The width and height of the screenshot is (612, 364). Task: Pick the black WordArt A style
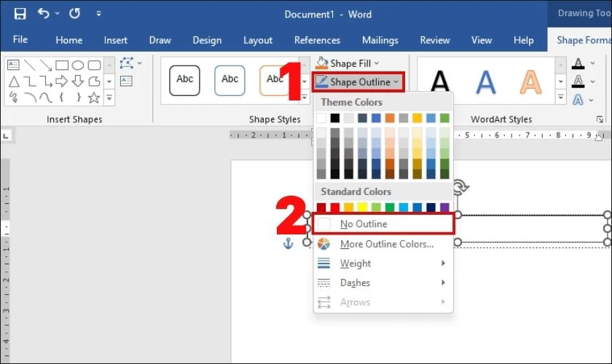tap(440, 81)
